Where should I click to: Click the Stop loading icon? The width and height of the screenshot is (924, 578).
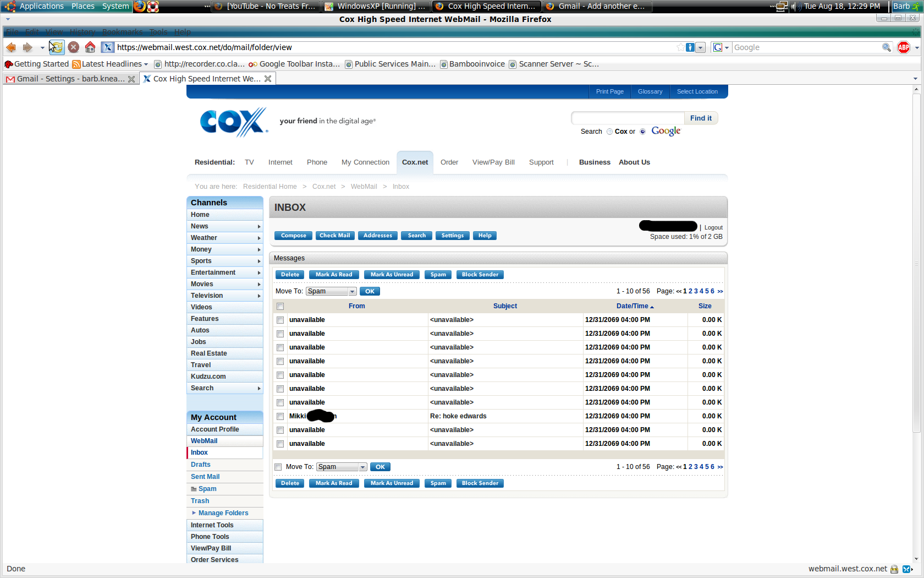click(x=73, y=47)
